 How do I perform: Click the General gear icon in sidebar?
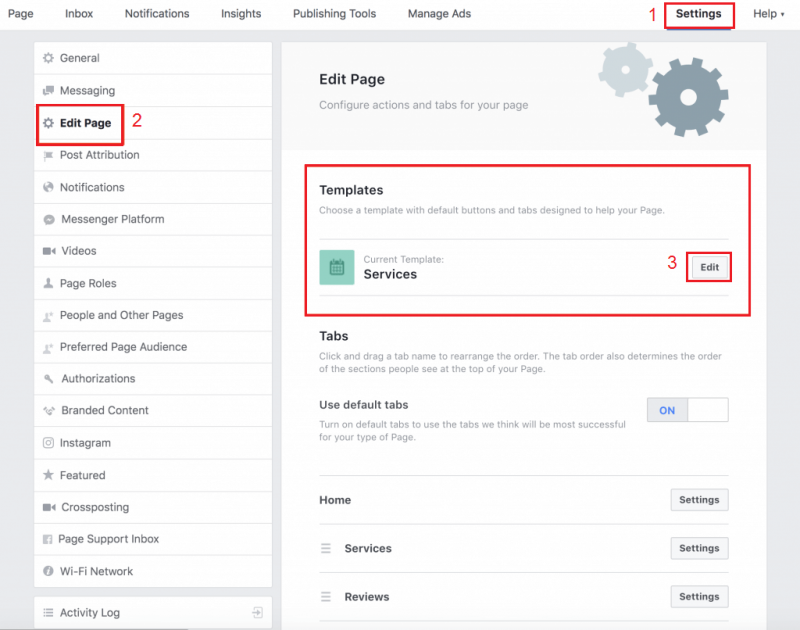tap(48, 58)
